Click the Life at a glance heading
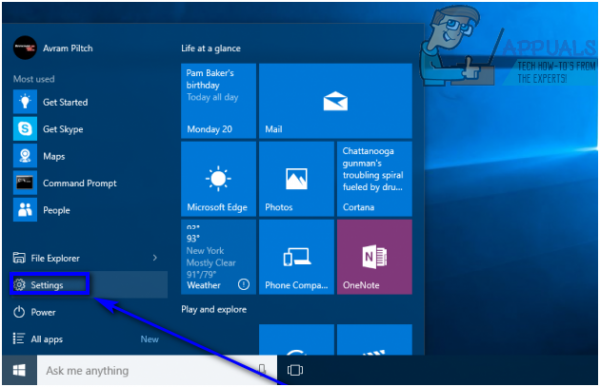 (211, 48)
